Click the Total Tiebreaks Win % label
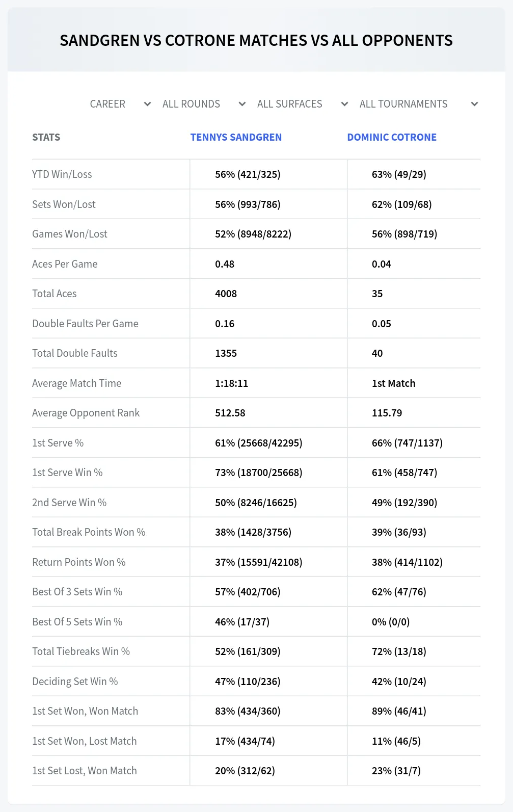Screen dimensions: 513x812 [x=81, y=651]
